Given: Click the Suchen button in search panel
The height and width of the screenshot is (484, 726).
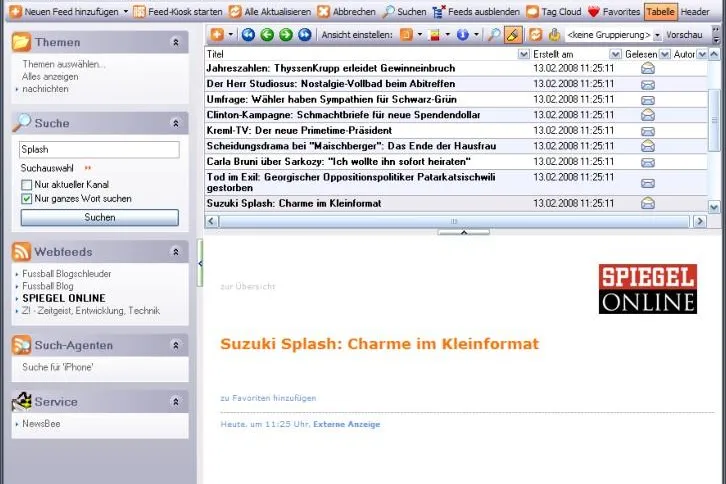Looking at the screenshot, I should 100,218.
